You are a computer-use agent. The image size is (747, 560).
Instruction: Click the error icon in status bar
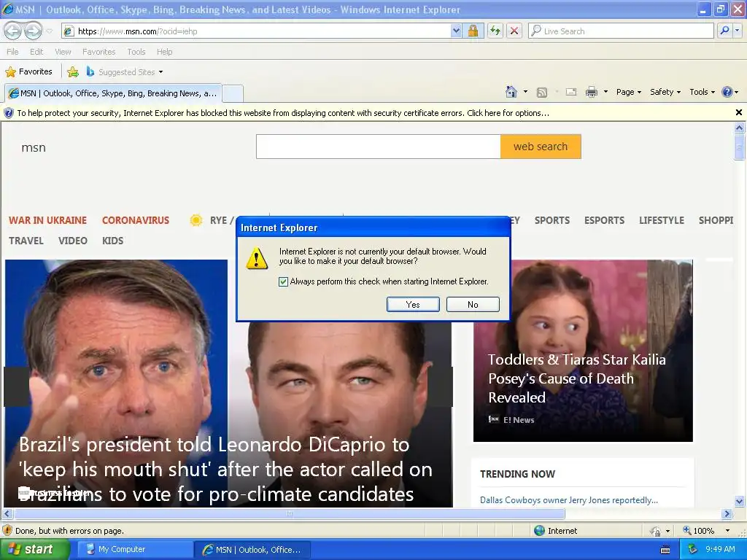tap(7, 531)
